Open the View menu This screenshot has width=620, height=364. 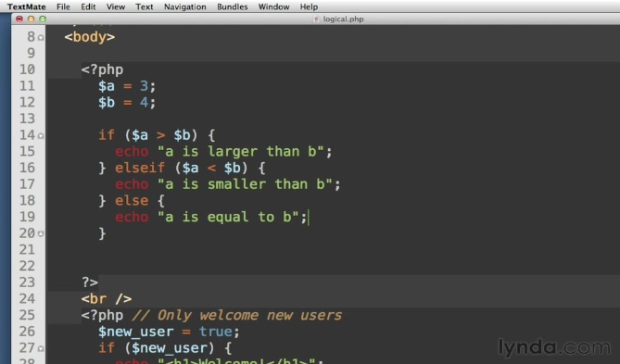click(116, 6)
